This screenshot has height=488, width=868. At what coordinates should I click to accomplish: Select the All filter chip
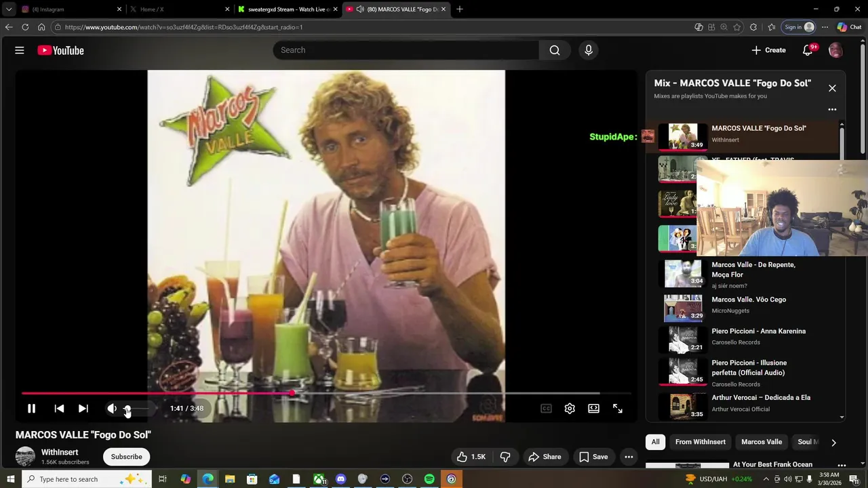pyautogui.click(x=655, y=442)
